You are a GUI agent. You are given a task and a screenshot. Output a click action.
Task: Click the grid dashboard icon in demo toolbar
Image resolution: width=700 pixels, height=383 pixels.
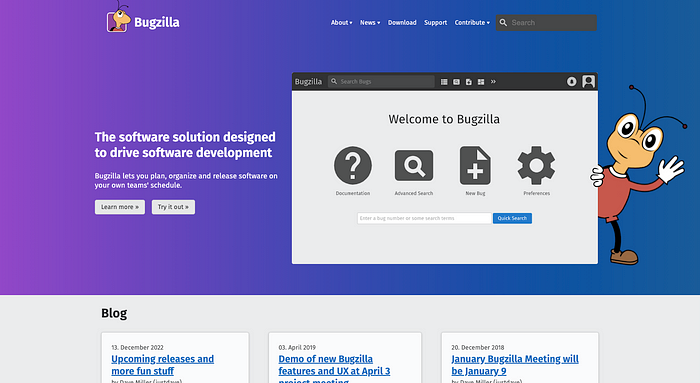(481, 82)
